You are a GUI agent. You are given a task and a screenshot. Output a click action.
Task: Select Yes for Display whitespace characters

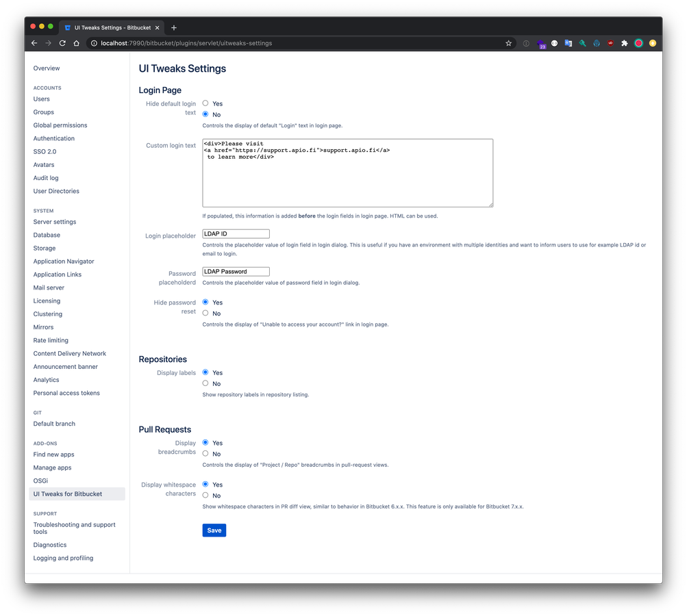[x=205, y=484]
